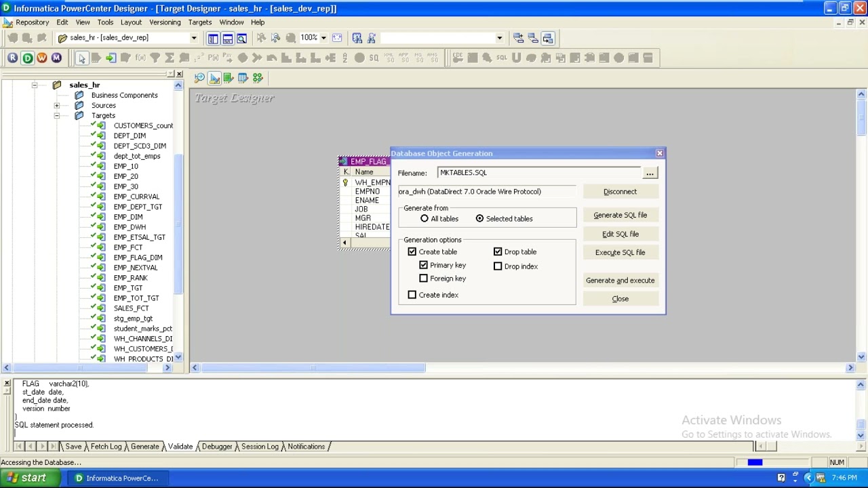Viewport: 868px width, 488px height.
Task: Browse for SQL file with the ... button
Action: [650, 174]
